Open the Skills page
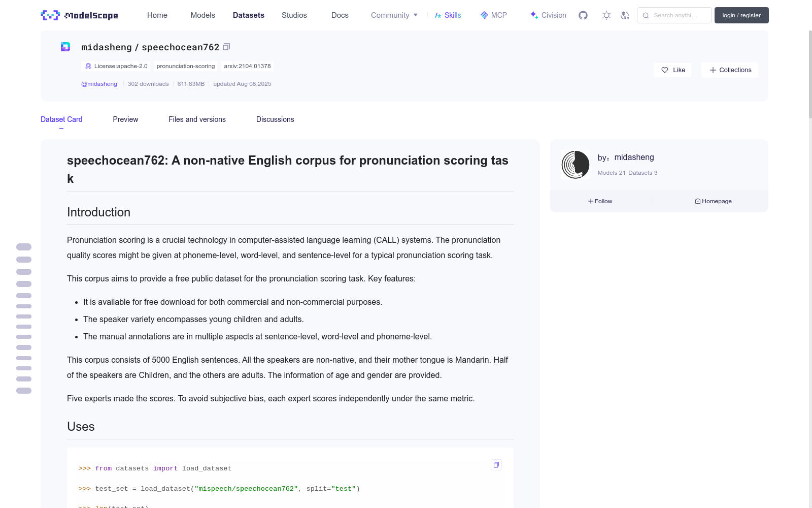Screen dimensions: 812x508 point(448,15)
